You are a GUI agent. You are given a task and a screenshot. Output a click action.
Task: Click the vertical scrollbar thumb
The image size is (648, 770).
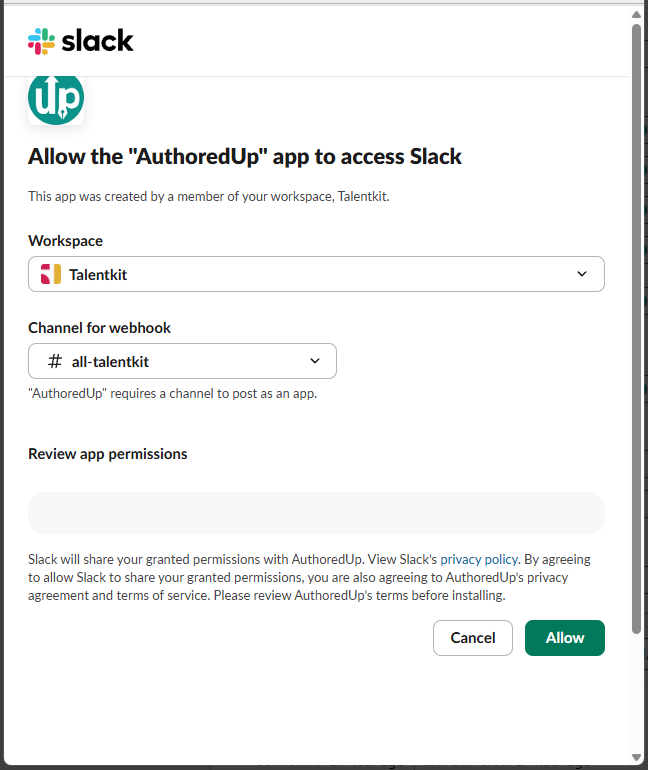pyautogui.click(x=636, y=329)
